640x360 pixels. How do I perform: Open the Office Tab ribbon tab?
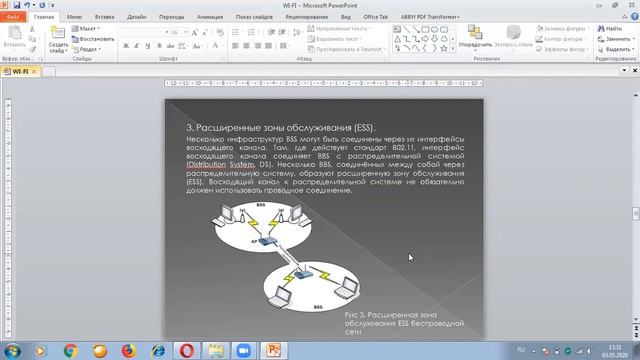coord(376,17)
